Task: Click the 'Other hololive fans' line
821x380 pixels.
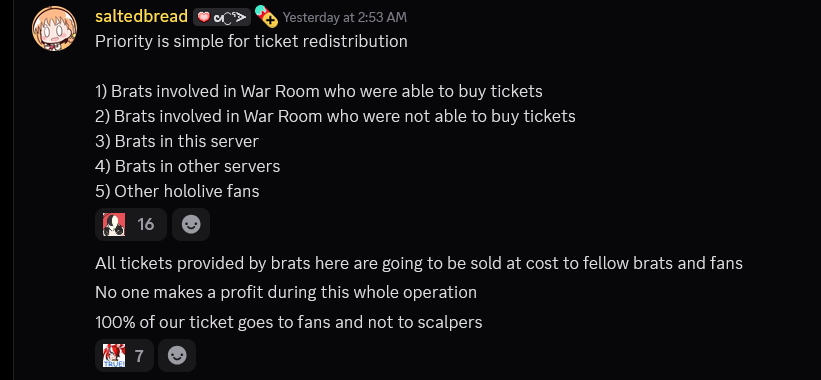Action: pos(177,192)
